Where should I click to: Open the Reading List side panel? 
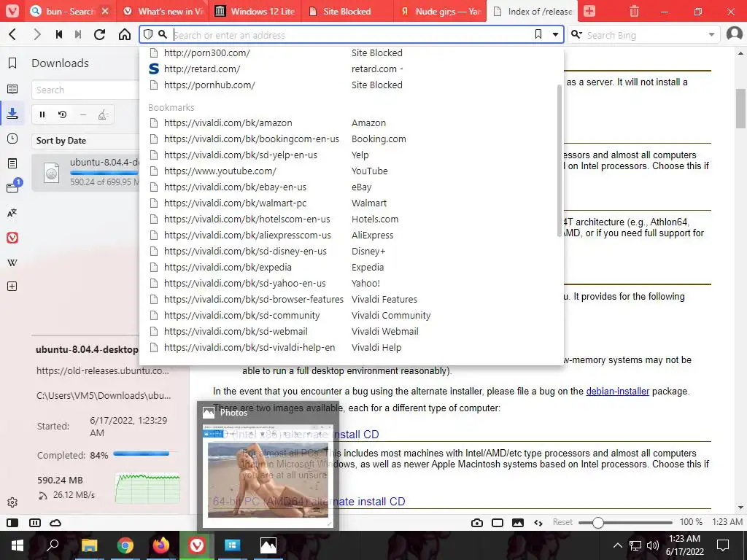click(12, 88)
